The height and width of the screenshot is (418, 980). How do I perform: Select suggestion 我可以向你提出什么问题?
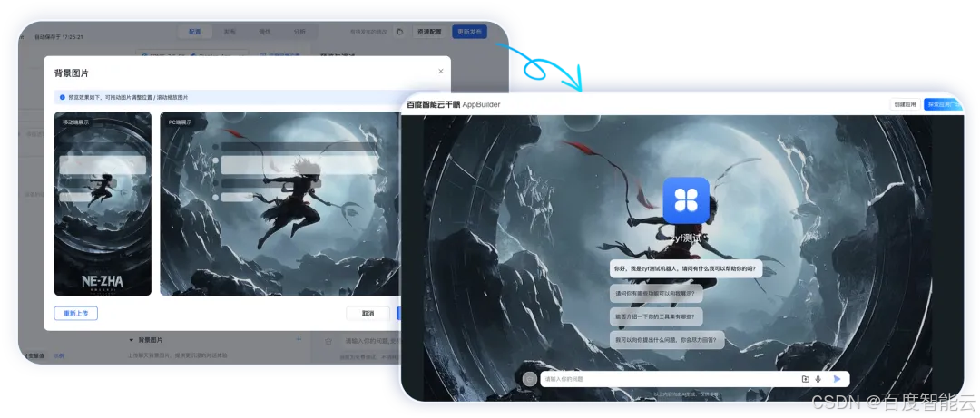(667, 341)
